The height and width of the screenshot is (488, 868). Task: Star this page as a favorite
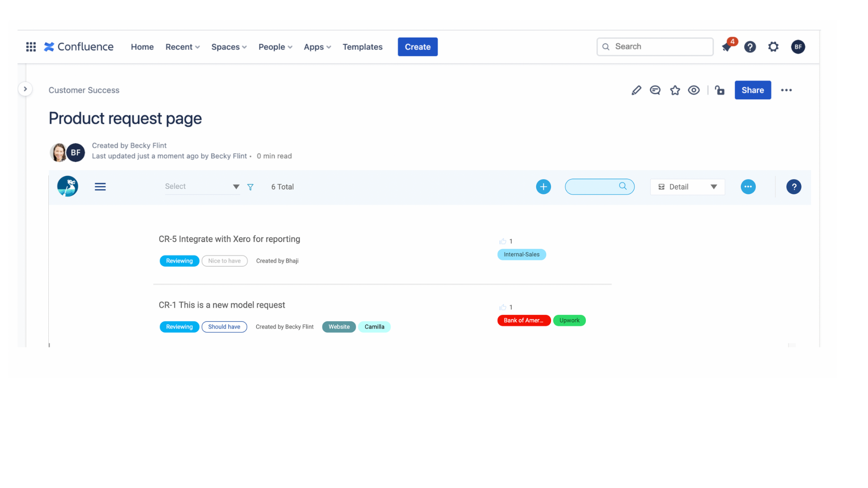tap(675, 90)
